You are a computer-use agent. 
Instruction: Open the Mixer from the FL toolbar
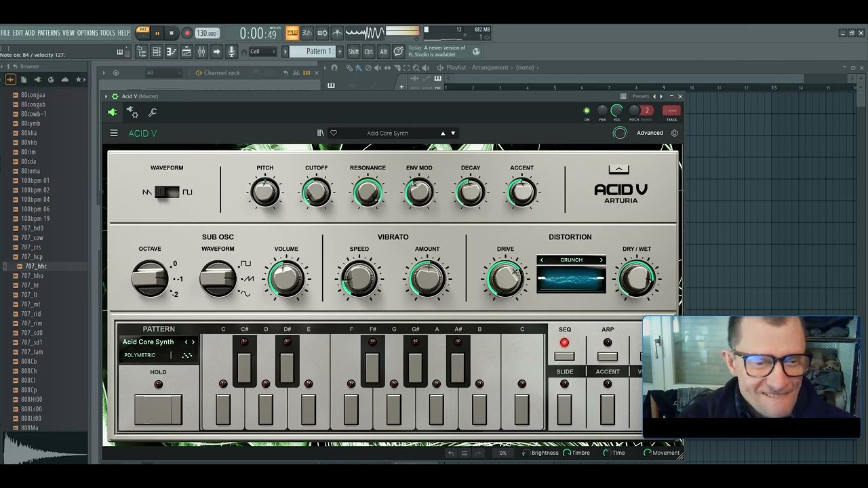point(201,52)
